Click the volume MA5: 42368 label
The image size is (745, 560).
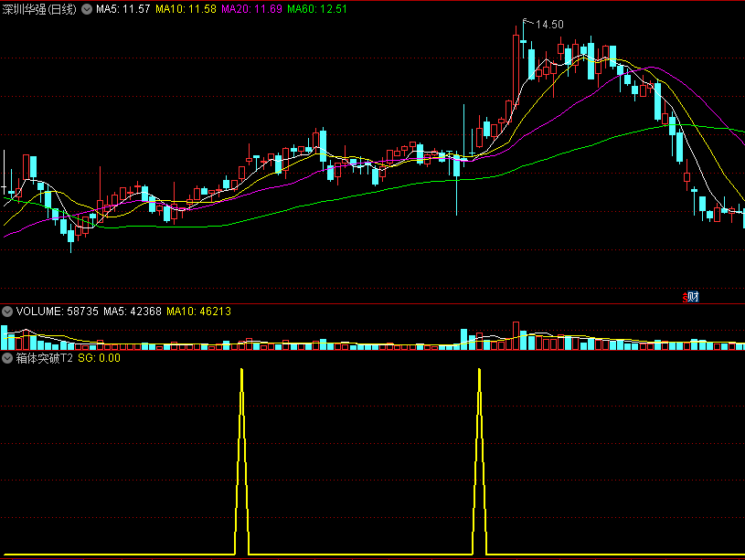pyautogui.click(x=133, y=312)
